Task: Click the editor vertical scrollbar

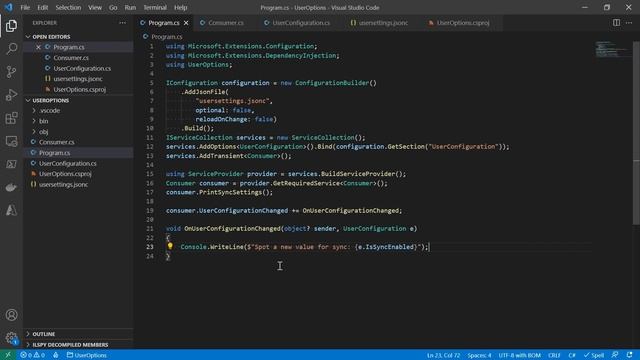Action: coord(636,133)
